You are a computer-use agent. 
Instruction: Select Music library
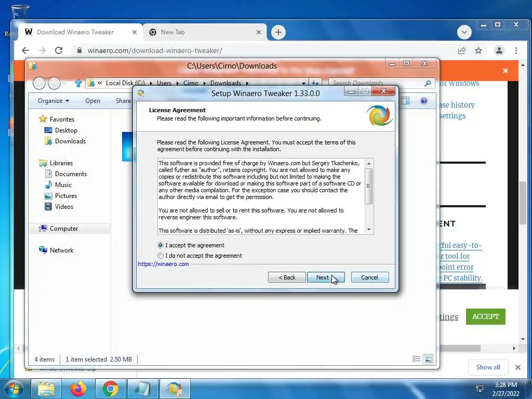pos(63,184)
